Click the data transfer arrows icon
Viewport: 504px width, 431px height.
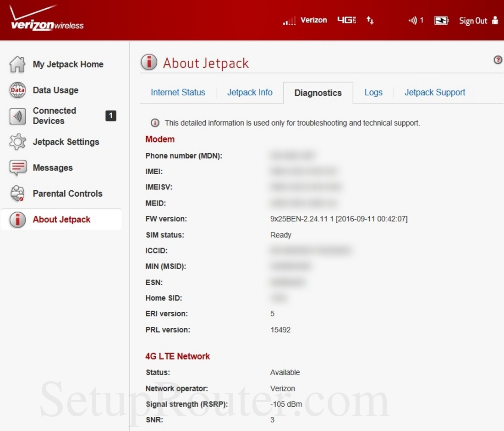(370, 20)
